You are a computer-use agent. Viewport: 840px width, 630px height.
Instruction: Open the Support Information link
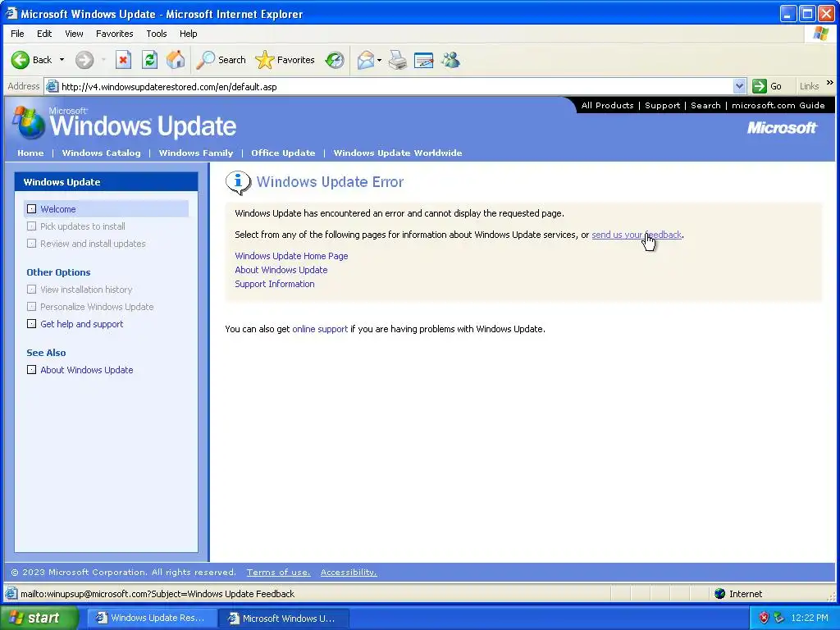point(275,284)
